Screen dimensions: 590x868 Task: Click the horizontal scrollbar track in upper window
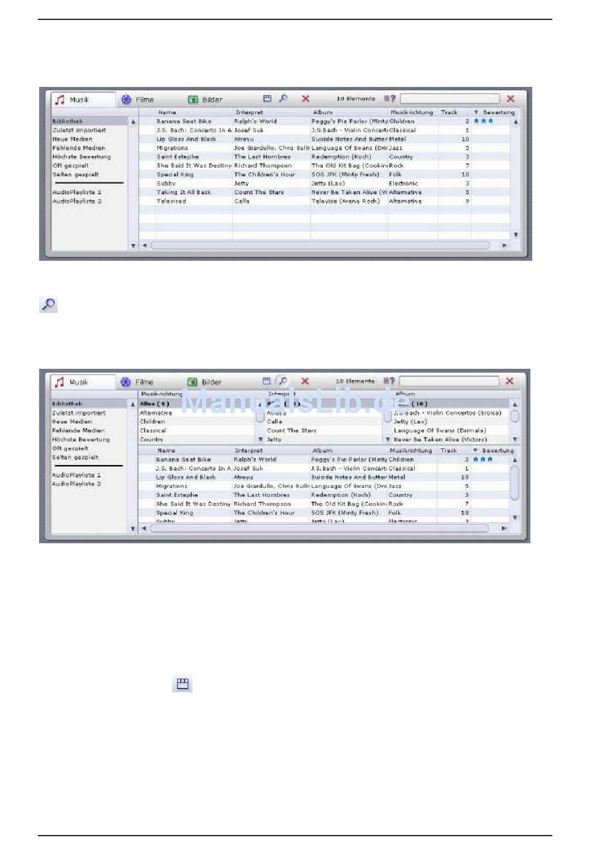point(320,245)
